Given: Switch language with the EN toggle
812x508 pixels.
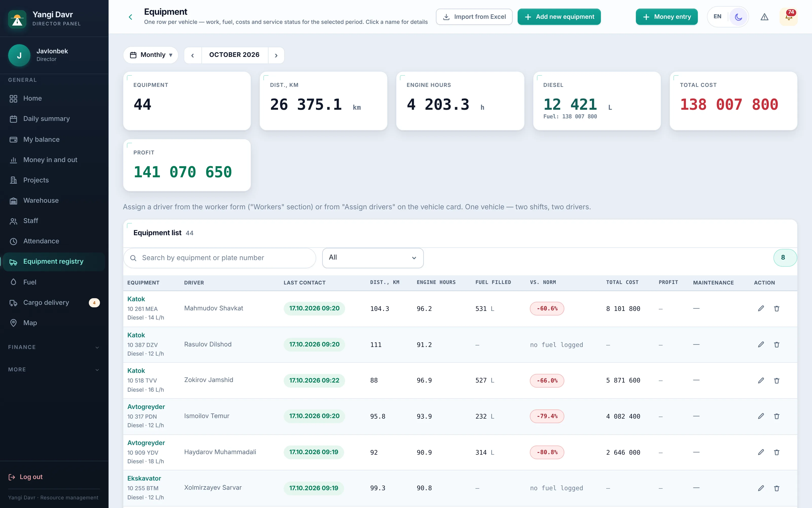Looking at the screenshot, I should click(x=717, y=17).
